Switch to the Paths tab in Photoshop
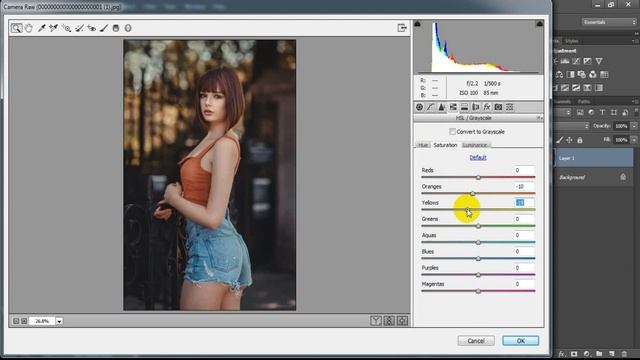 (x=584, y=101)
